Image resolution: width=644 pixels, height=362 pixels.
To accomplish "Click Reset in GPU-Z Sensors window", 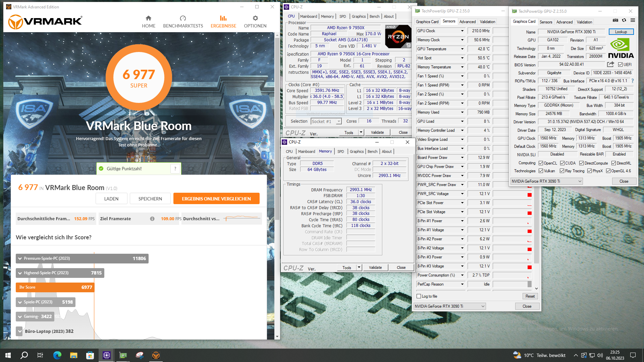I will (530, 296).
